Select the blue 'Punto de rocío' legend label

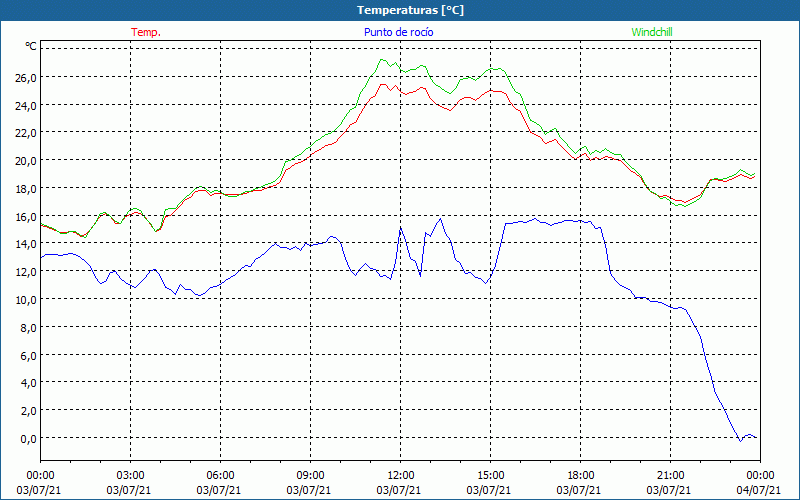tap(398, 32)
